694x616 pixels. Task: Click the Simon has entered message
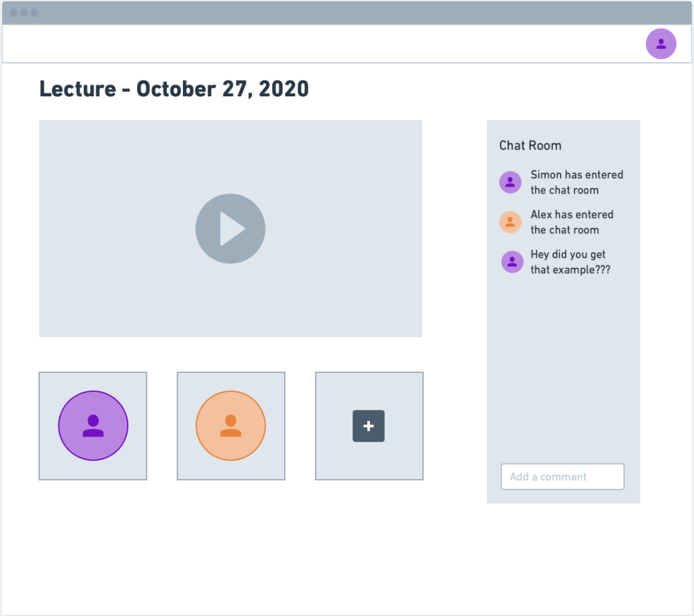[577, 182]
